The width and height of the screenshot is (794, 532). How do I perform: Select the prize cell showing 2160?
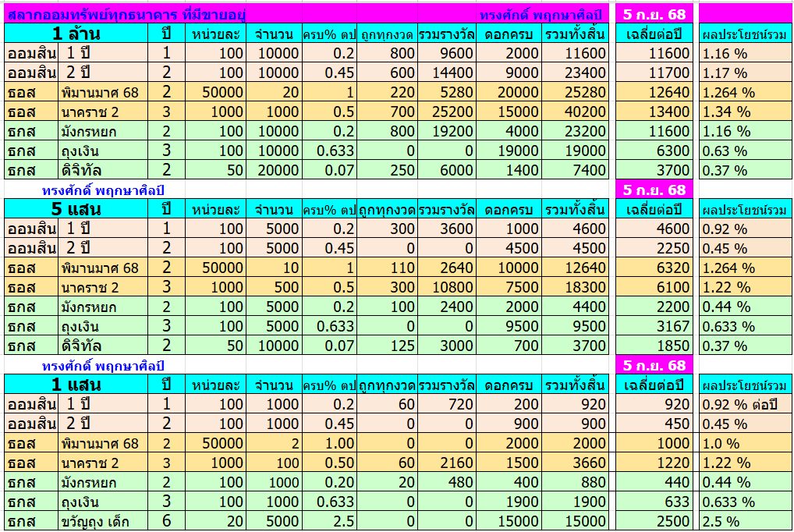pyautogui.click(x=447, y=463)
